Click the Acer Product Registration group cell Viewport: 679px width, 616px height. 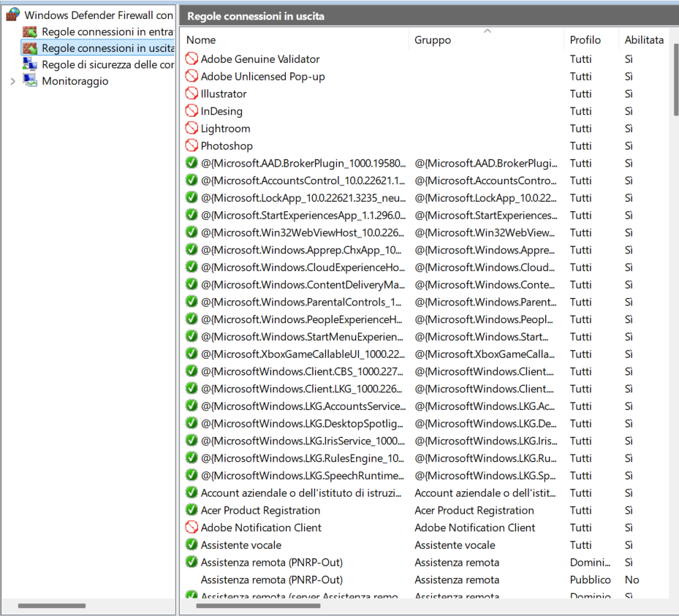coord(474,510)
